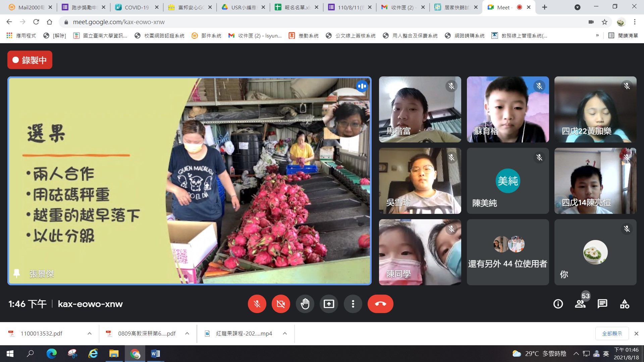Open the 閱讀清單 reading list
644x362 pixels.
coord(623,36)
